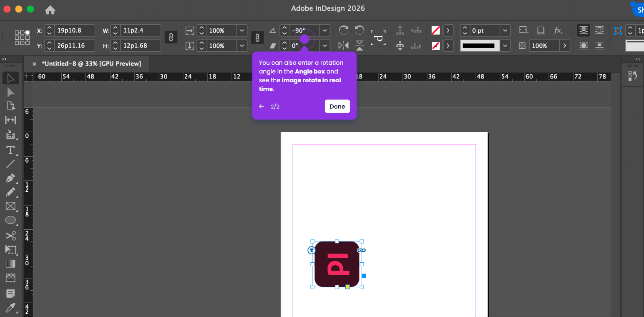Select the Content Collector tool

11,135
